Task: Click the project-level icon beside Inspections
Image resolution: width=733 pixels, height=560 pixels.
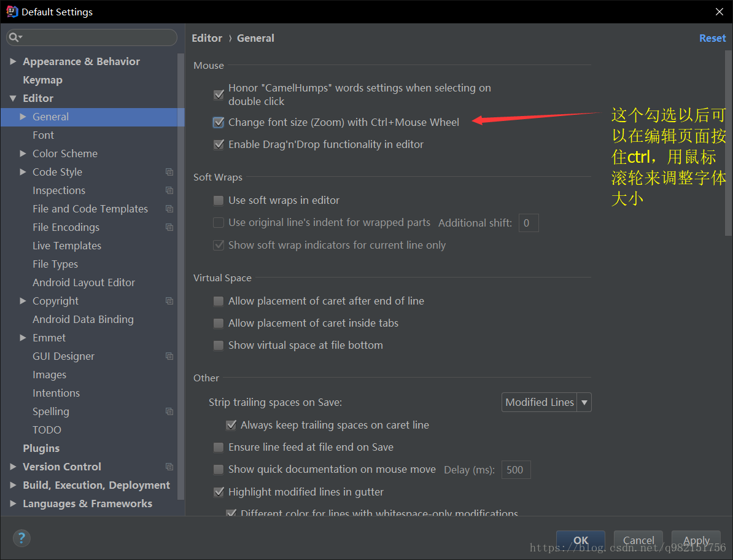Action: 169,190
